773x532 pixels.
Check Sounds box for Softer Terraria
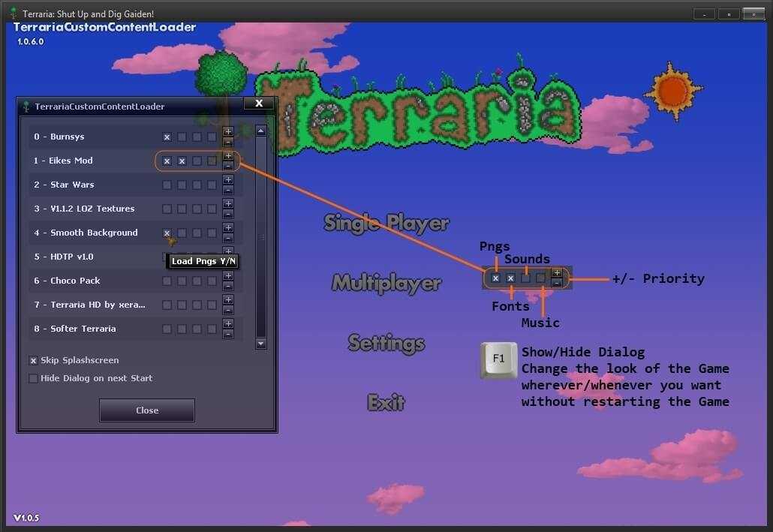click(x=197, y=329)
